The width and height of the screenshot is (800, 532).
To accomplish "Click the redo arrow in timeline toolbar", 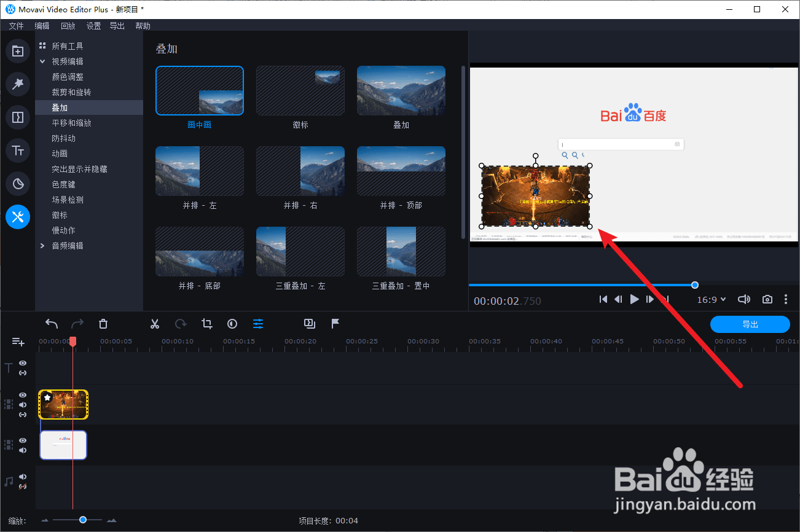I will (77, 324).
